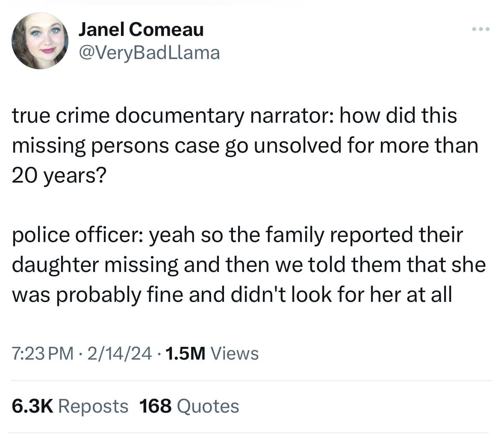
Task: Click the "20 years?" text line
Action: (x=57, y=176)
